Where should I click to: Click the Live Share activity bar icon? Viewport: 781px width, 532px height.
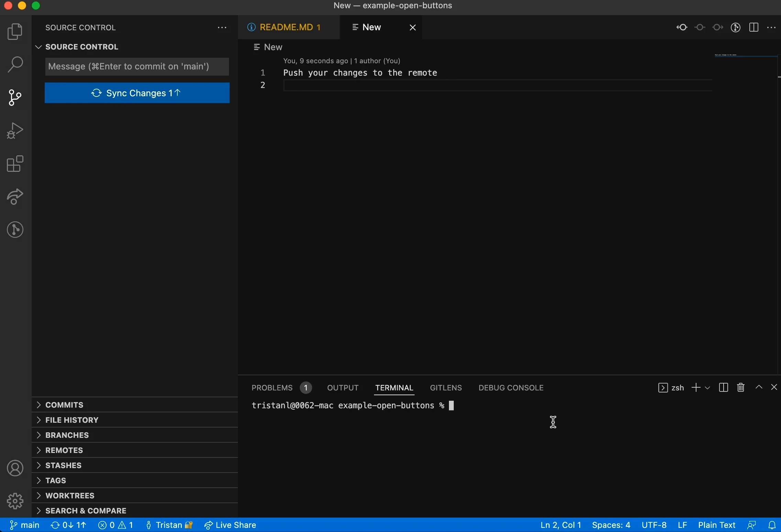tap(15, 197)
